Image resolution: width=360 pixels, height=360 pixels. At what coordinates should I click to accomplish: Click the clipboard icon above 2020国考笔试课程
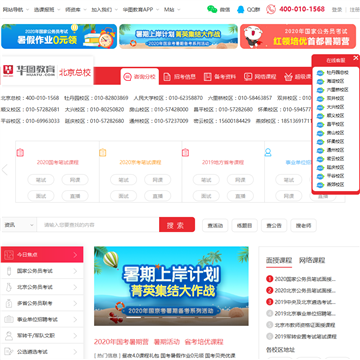tap(20, 153)
